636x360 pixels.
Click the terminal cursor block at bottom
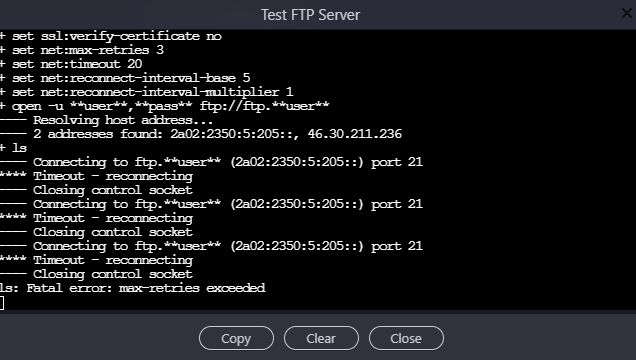[2, 303]
